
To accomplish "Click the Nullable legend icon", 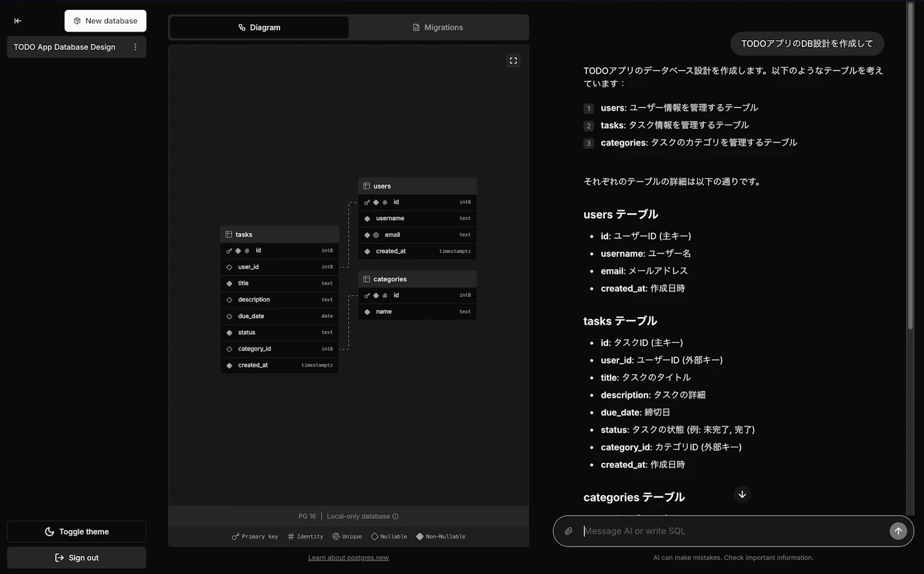I will [x=374, y=536].
